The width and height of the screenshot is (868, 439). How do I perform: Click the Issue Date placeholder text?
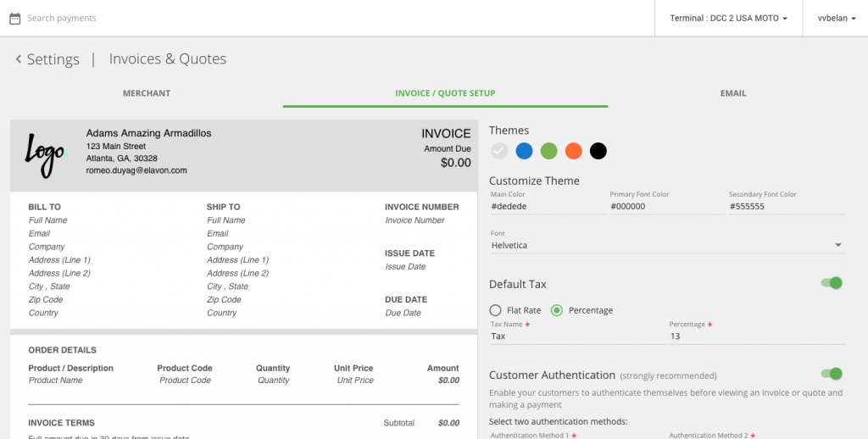coord(405,267)
